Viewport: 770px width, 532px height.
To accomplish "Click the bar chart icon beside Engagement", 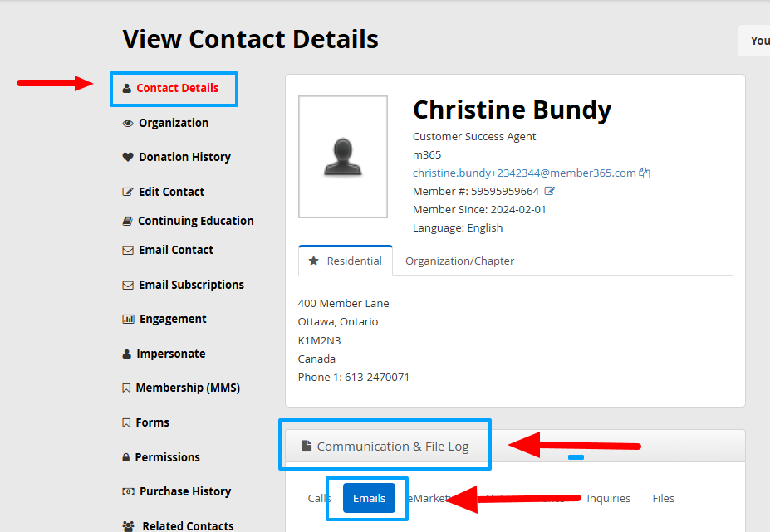I will [128, 320].
